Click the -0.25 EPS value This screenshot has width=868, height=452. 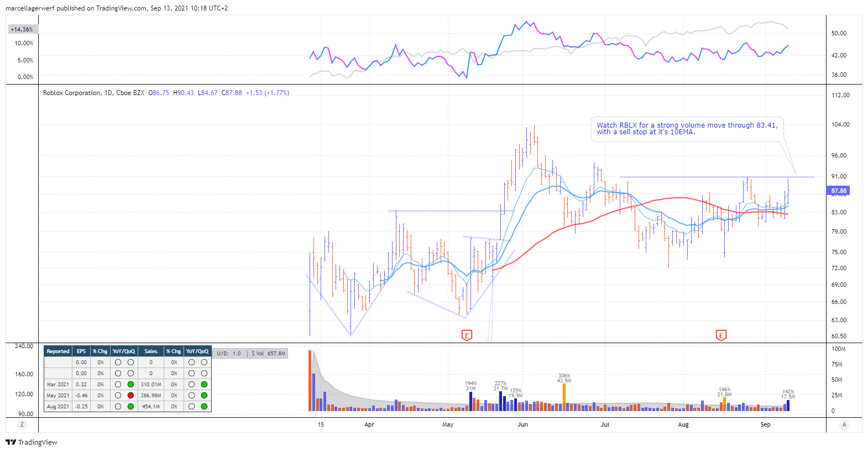81,407
